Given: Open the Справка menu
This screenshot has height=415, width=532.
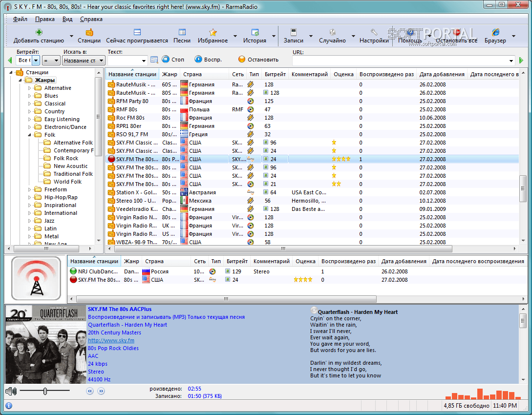Looking at the screenshot, I should [91, 19].
